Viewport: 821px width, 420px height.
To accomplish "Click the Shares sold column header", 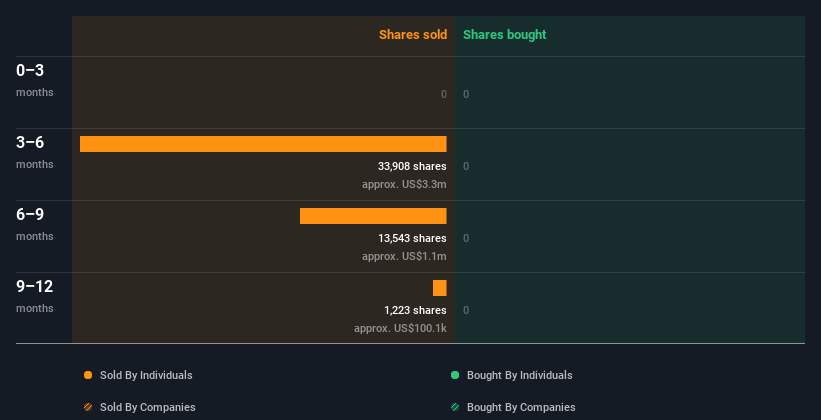I will (413, 35).
